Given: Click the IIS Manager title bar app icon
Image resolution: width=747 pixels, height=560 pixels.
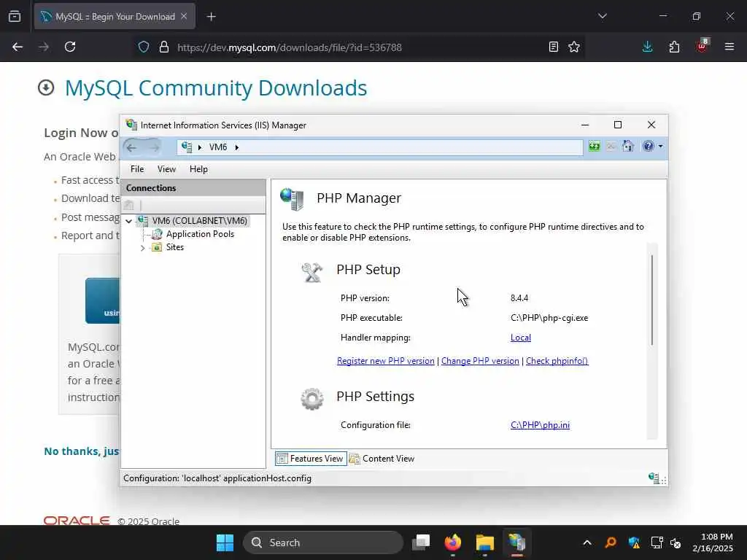Looking at the screenshot, I should (131, 125).
